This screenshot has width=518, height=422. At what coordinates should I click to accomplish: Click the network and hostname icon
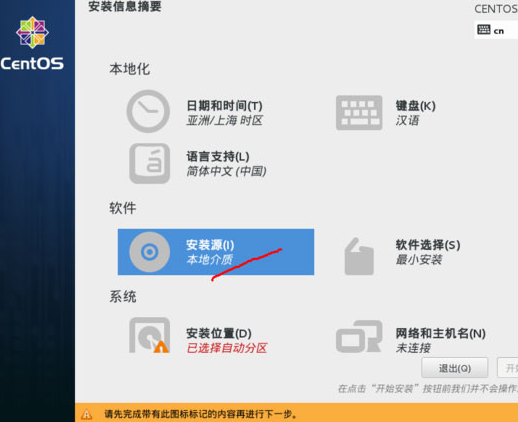pyautogui.click(x=359, y=336)
